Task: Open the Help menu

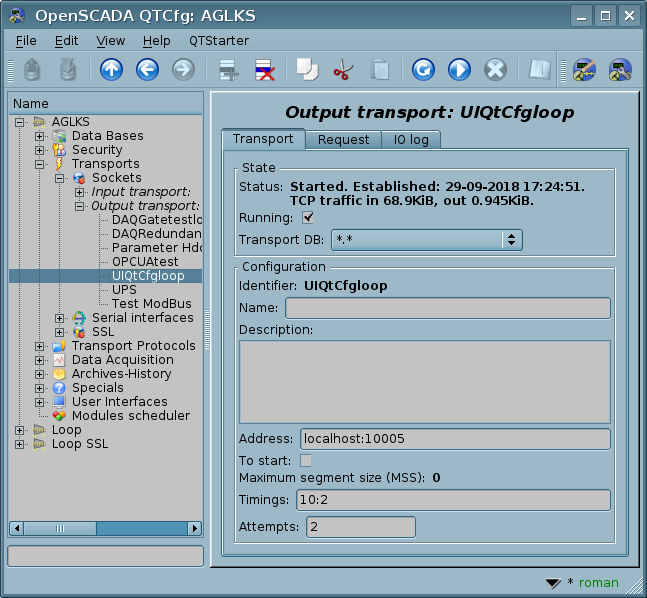Action: click(x=157, y=40)
